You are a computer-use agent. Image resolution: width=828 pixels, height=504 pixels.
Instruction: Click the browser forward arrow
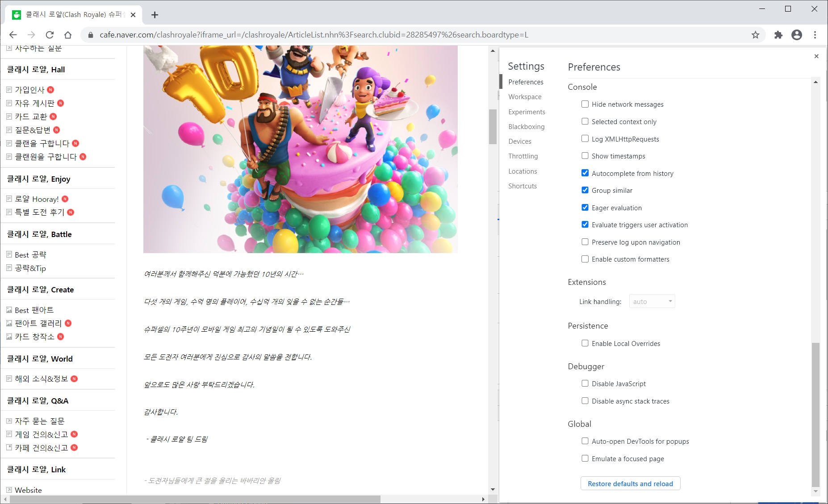click(x=31, y=35)
